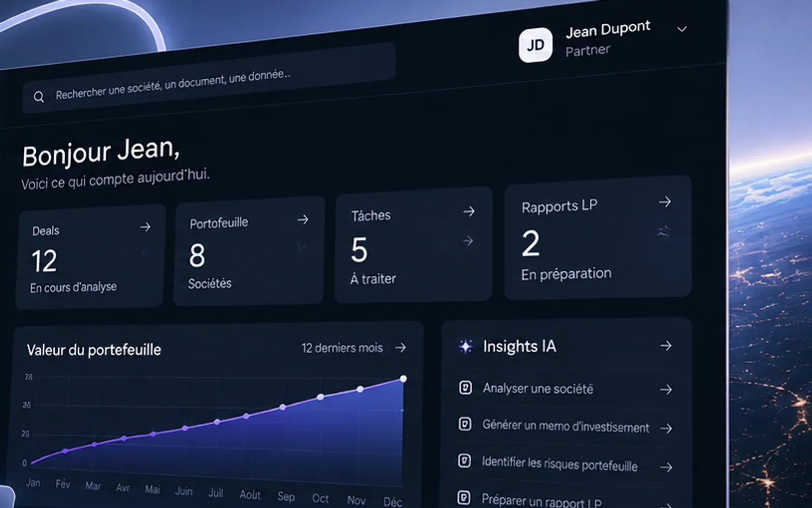Click 'Voici ce qui compte aujourd'hui' subtitle
Screen dimensions: 812x508
pyautogui.click(x=115, y=179)
